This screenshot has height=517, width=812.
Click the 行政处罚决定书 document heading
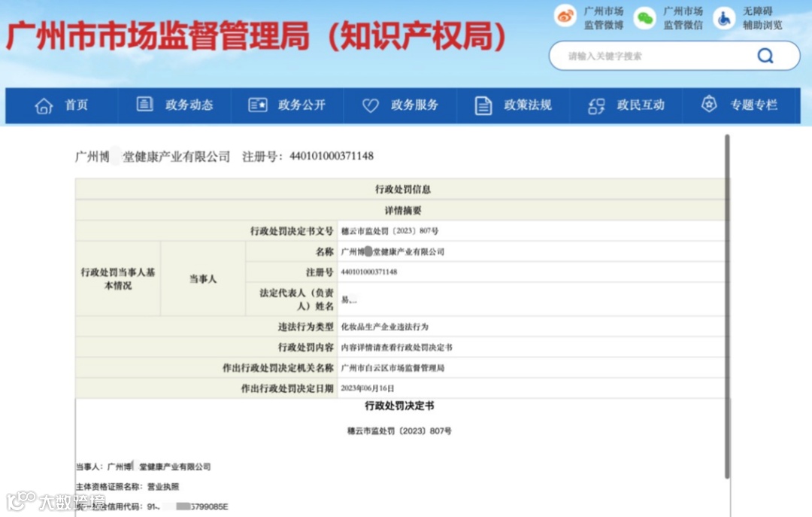399,406
